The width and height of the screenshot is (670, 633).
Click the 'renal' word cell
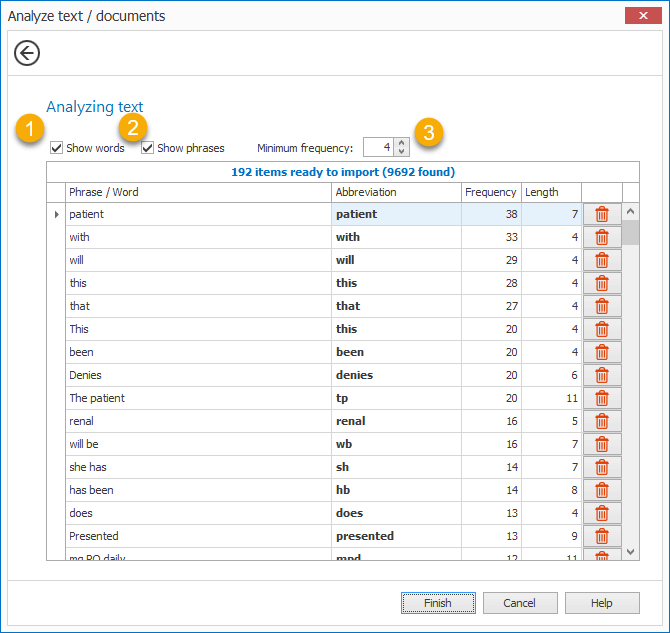[x=198, y=421]
